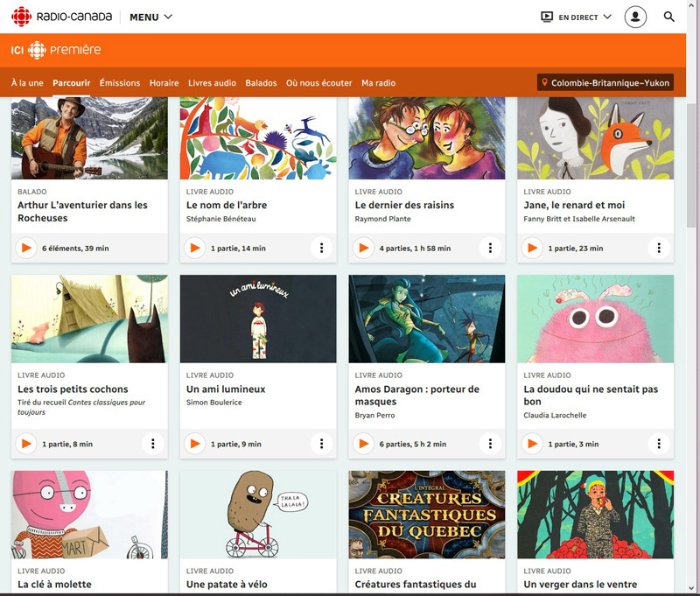Expand the MENU dropdown
The height and width of the screenshot is (596, 700).
click(150, 17)
